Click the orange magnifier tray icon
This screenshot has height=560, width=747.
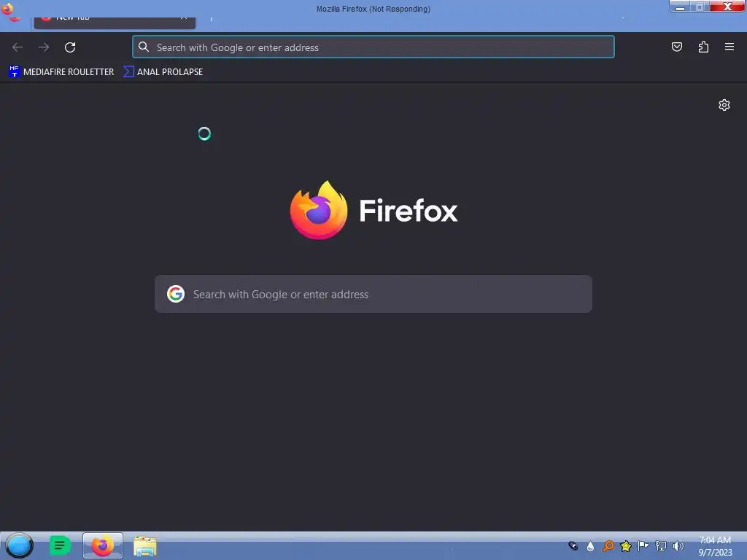[608, 546]
